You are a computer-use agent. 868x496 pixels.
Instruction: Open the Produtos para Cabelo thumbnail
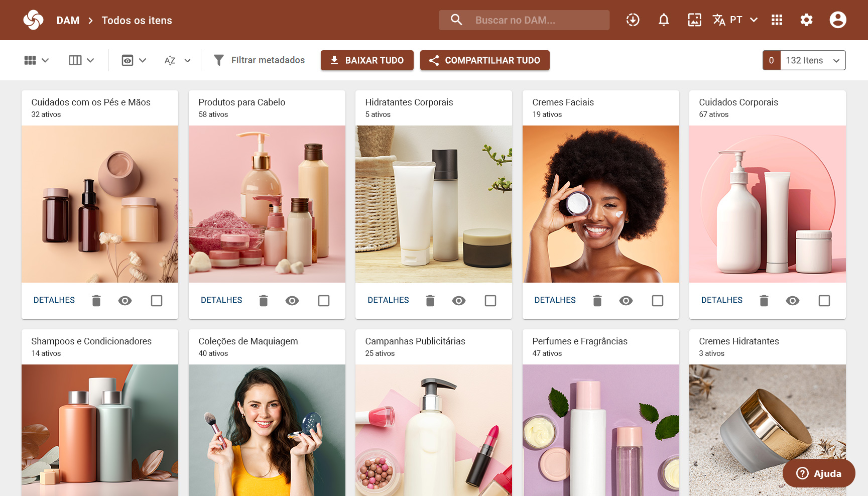click(267, 204)
